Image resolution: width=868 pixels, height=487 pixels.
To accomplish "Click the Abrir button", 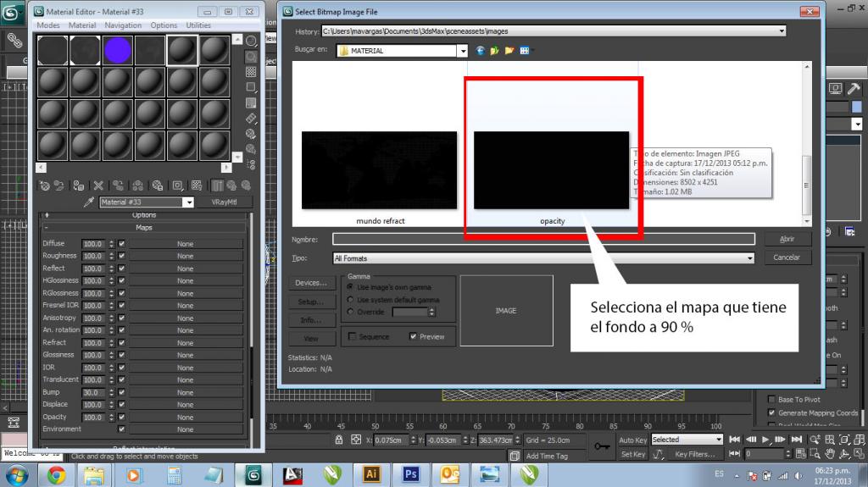I will click(x=787, y=239).
